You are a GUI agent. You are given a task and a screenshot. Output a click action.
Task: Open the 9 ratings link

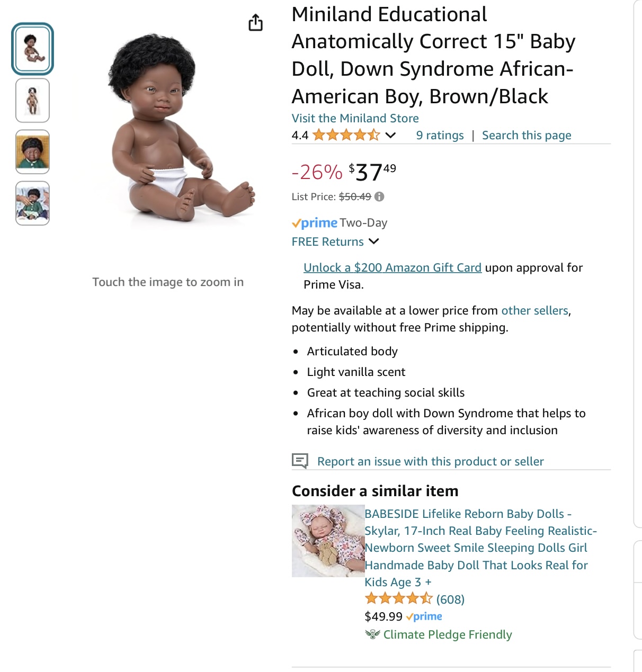pos(440,135)
